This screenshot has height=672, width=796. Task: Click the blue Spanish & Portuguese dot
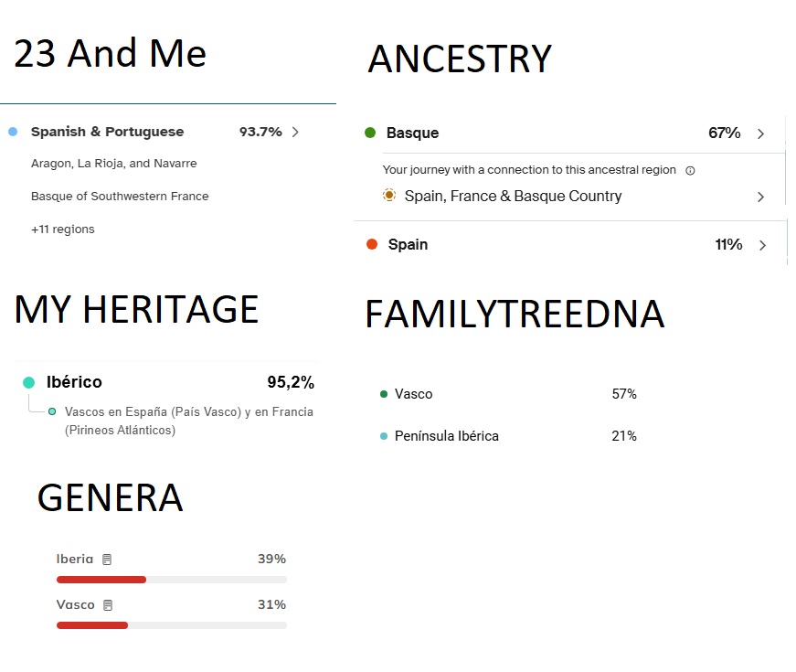click(13, 132)
